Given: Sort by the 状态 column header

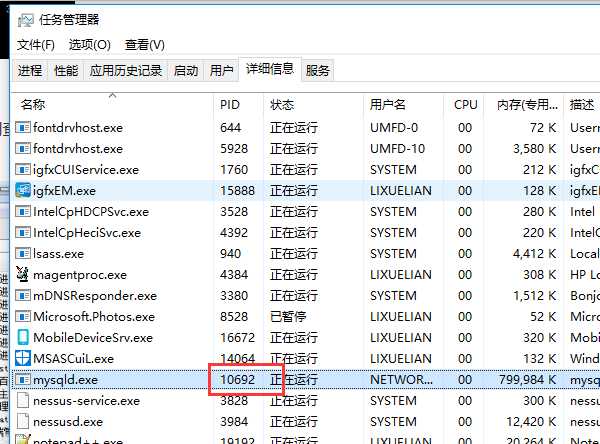Looking at the screenshot, I should pos(313,104).
